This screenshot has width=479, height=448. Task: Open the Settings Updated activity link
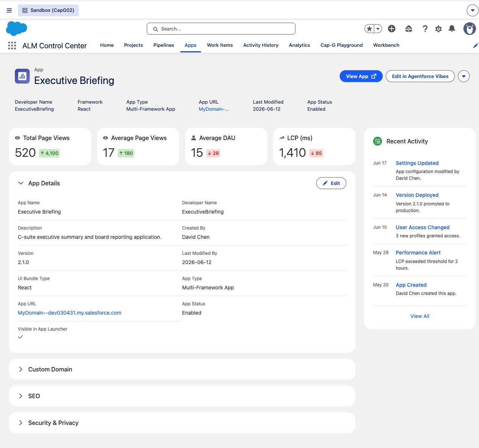tap(417, 163)
